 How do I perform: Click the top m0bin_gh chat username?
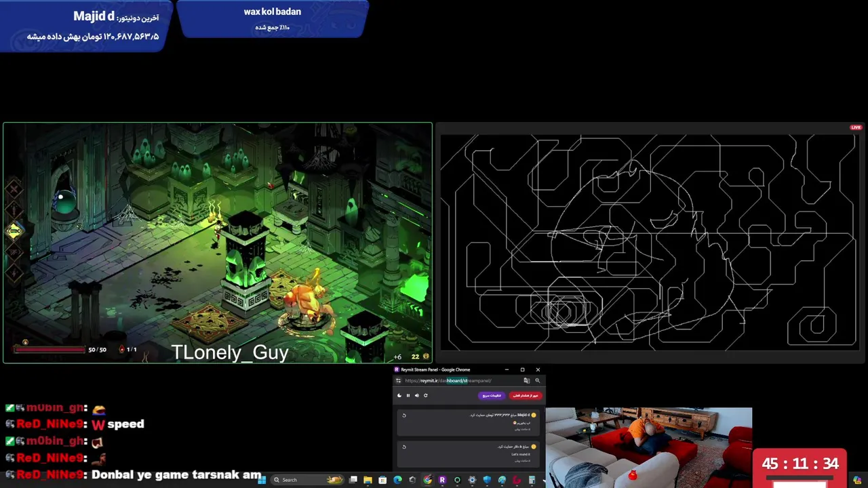(56, 408)
